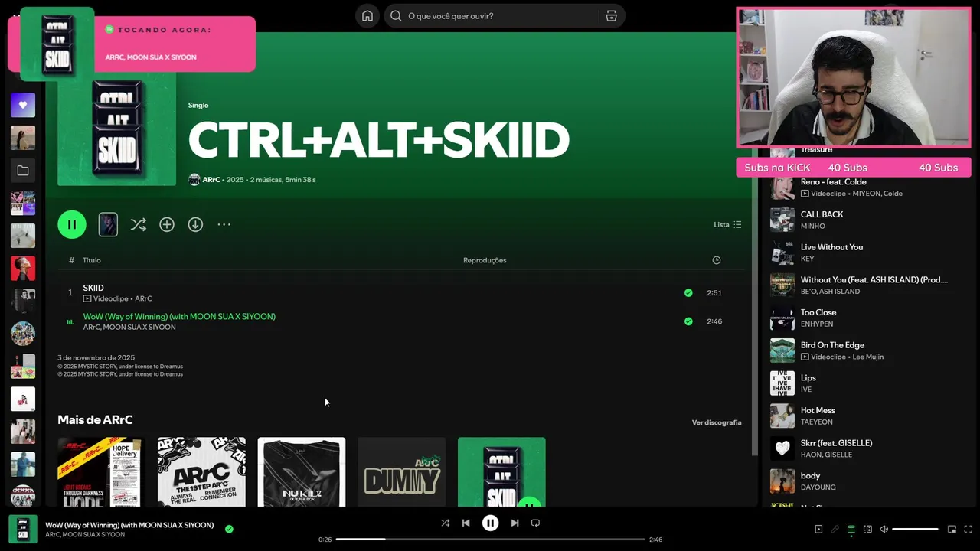Open 'ARrC, MOON SUA X SIYOON' artist link in track row

point(129,328)
